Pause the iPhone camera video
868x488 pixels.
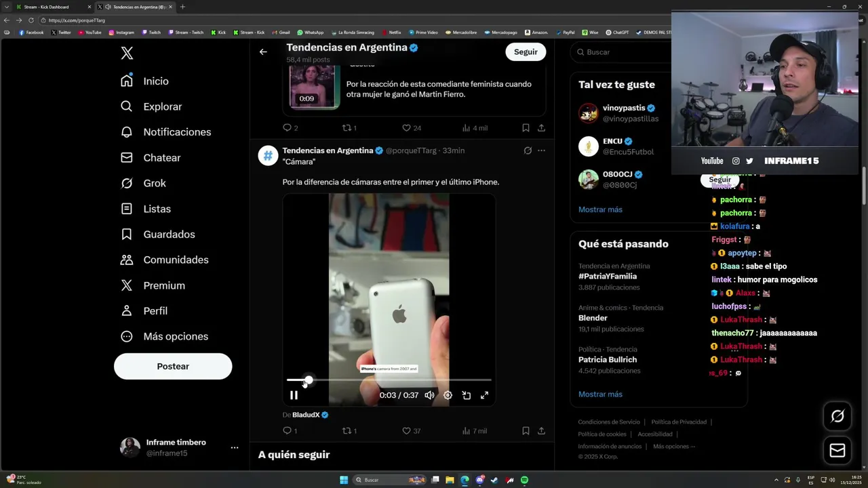pyautogui.click(x=294, y=395)
